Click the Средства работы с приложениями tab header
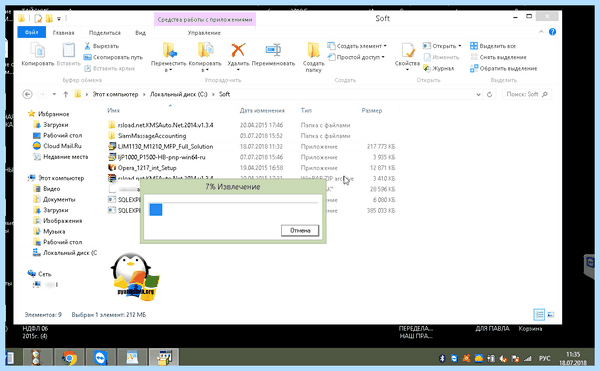Image resolution: width=600 pixels, height=371 pixels. click(x=205, y=19)
